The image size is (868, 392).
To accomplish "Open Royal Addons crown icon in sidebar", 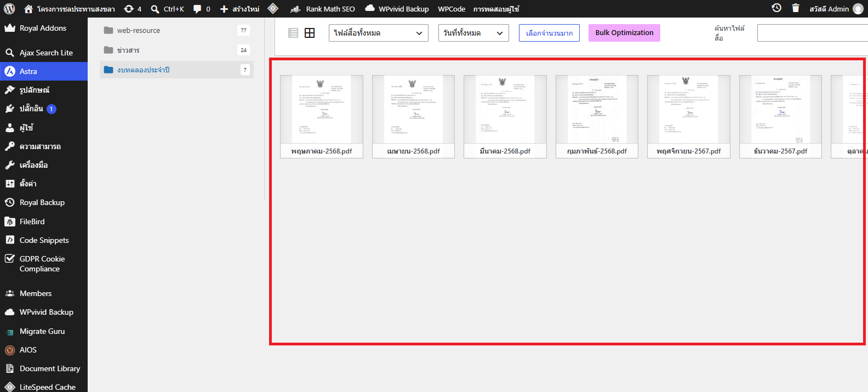I will click(9, 28).
